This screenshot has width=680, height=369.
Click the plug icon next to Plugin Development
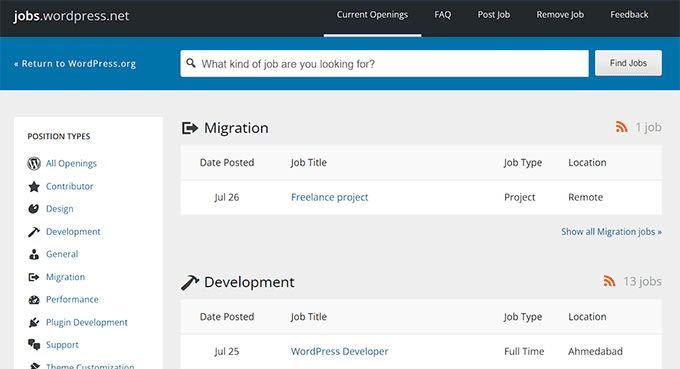coord(34,322)
